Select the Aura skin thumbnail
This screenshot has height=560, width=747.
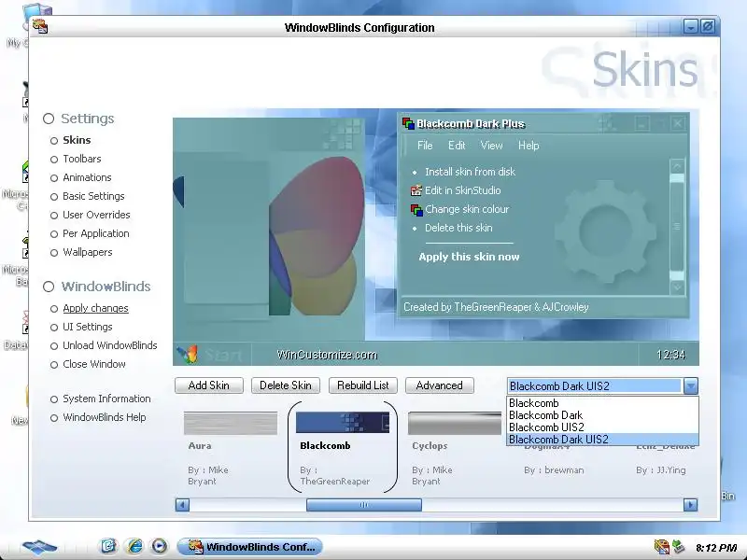(230, 423)
